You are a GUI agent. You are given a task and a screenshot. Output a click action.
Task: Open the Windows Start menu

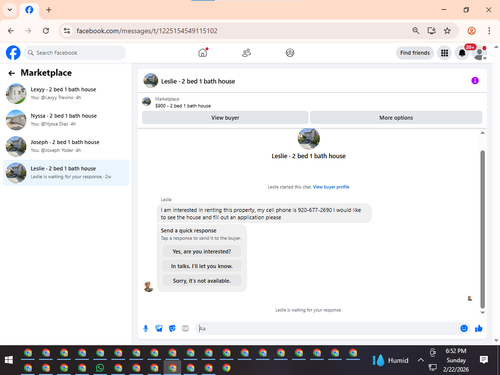point(9,360)
